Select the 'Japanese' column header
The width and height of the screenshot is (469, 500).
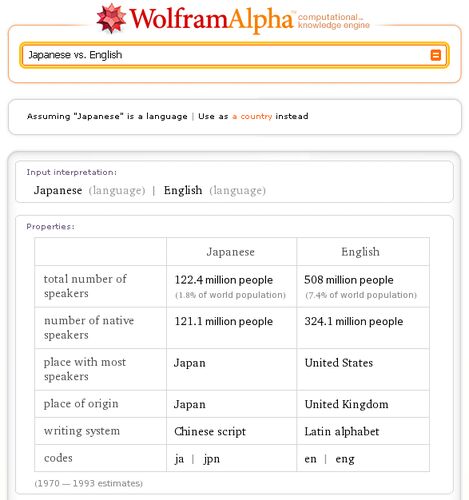231,252
